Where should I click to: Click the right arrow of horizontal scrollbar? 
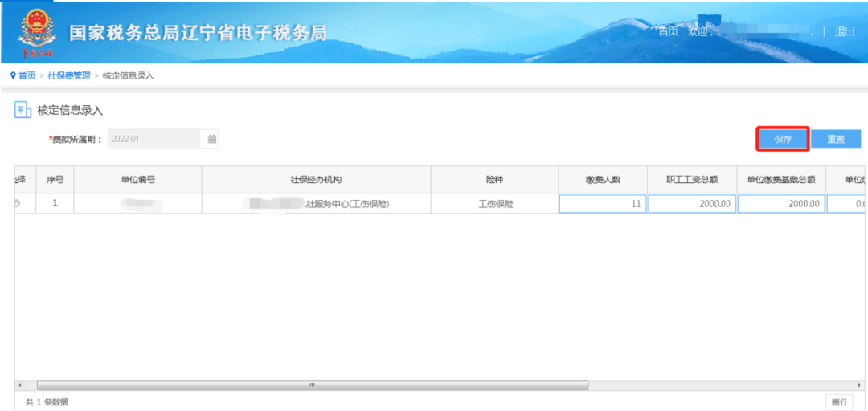[858, 385]
